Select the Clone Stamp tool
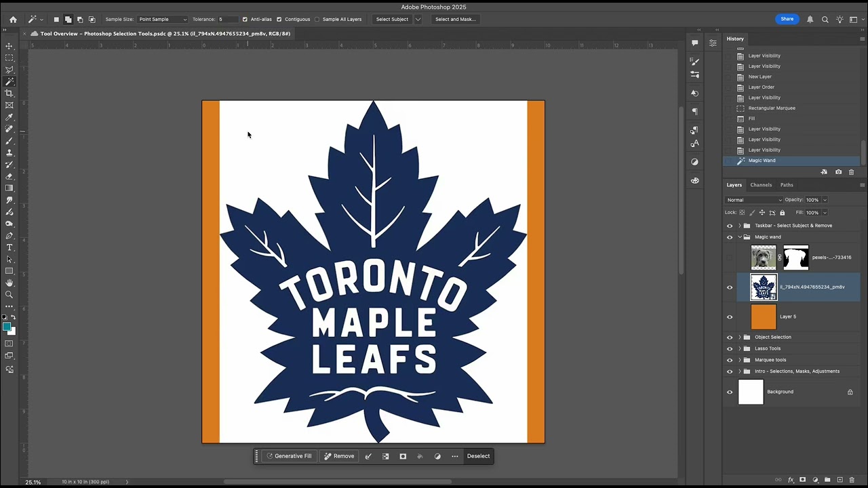This screenshot has width=868, height=488. (9, 152)
